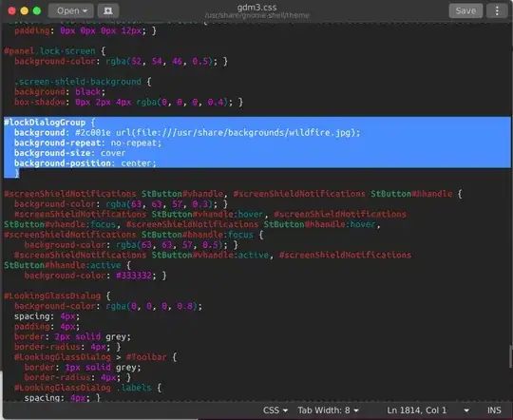Image resolution: width=513 pixels, height=420 pixels.
Task: Open the Tab Width: 8 dropdown
Action: (x=328, y=410)
